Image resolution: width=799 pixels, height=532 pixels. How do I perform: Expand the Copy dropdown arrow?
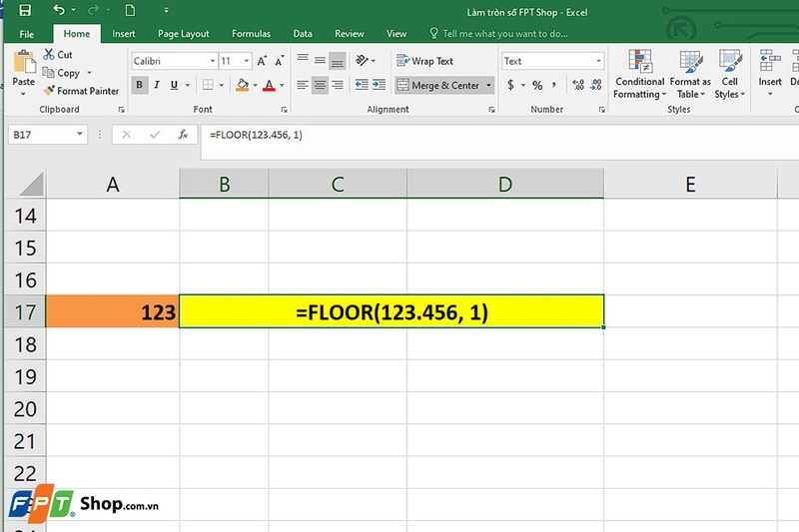pyautogui.click(x=89, y=73)
